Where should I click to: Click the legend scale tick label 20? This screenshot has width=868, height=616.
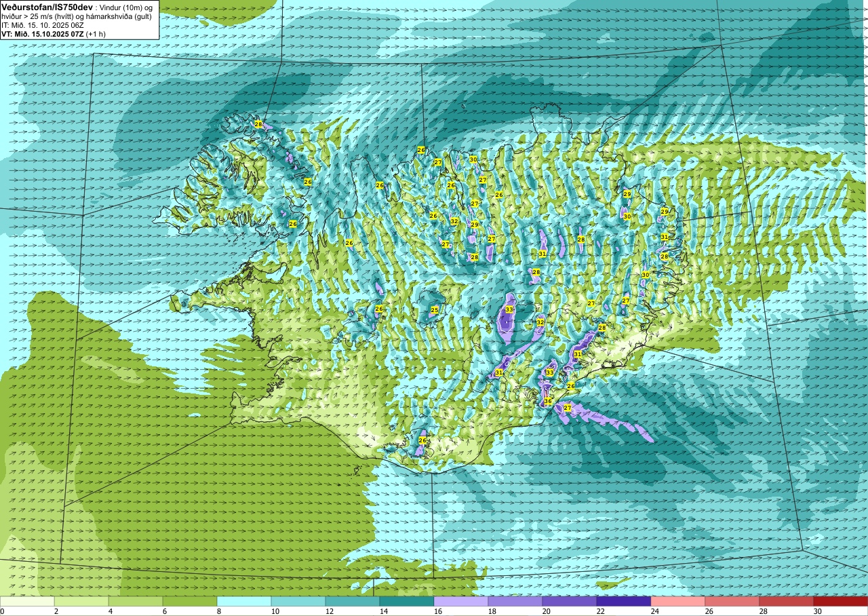pyautogui.click(x=546, y=611)
